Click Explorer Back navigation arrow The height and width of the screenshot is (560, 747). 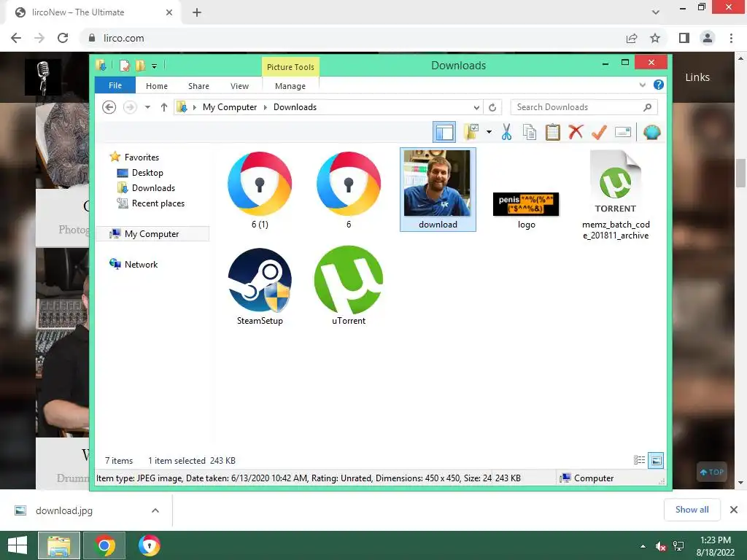[x=109, y=107]
